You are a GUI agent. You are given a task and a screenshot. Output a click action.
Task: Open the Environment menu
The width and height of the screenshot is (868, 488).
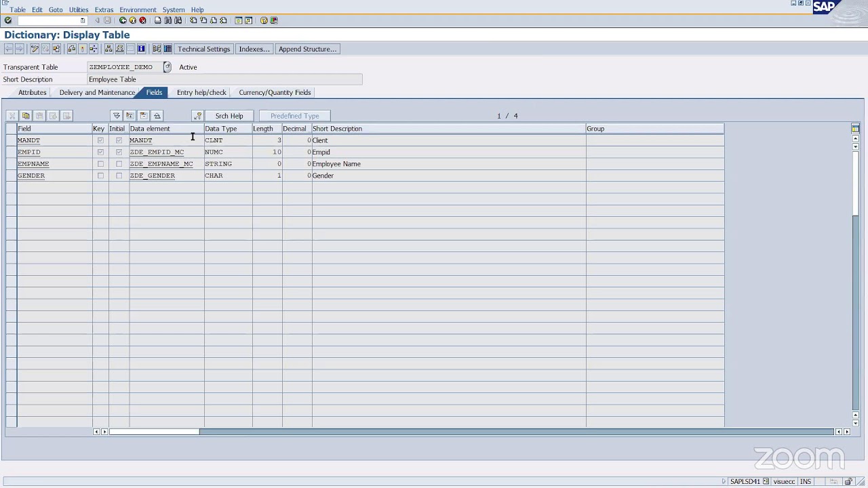click(x=138, y=9)
